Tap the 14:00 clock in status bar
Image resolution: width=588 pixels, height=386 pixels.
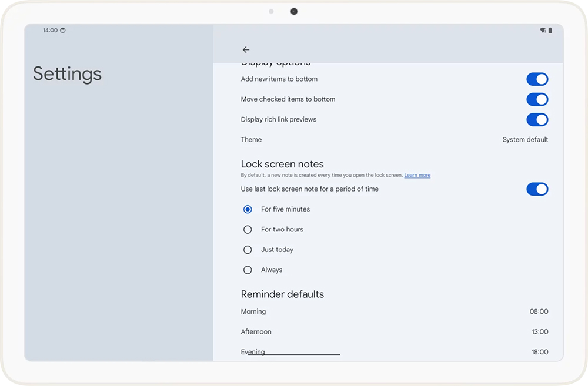tap(50, 31)
